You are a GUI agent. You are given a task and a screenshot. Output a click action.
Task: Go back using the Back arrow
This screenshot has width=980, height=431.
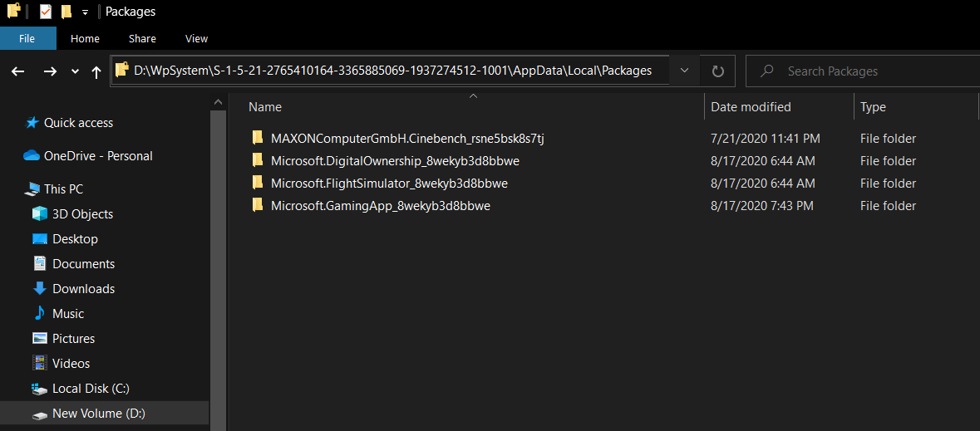click(18, 71)
